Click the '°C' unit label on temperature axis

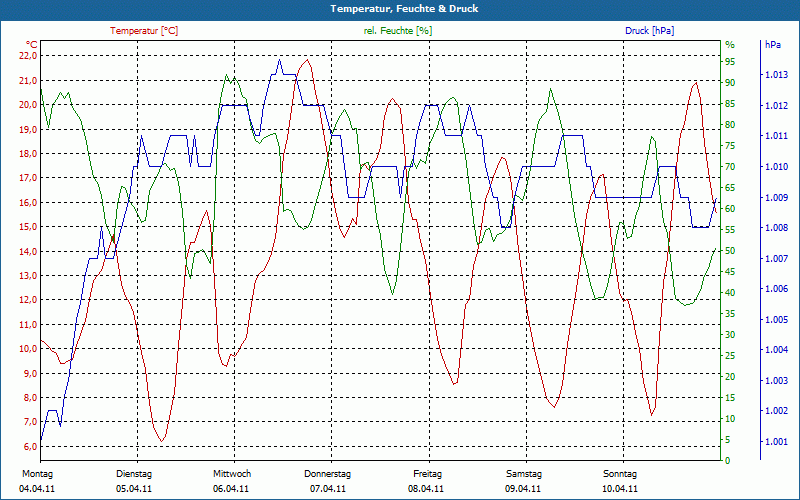(x=32, y=44)
